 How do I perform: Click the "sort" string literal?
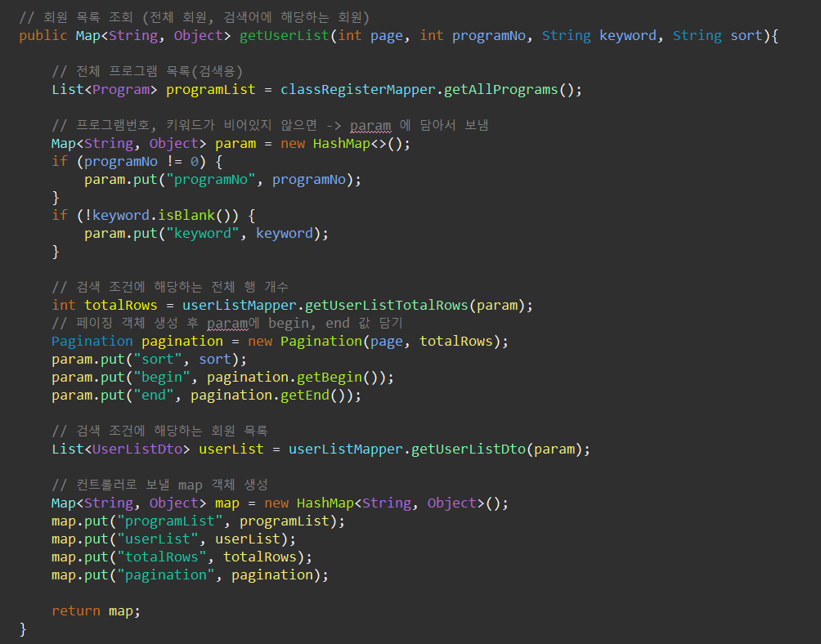pyautogui.click(x=158, y=359)
